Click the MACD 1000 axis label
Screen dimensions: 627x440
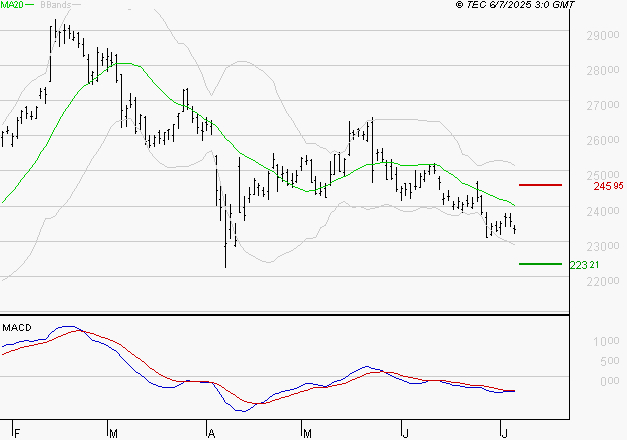coord(606,341)
